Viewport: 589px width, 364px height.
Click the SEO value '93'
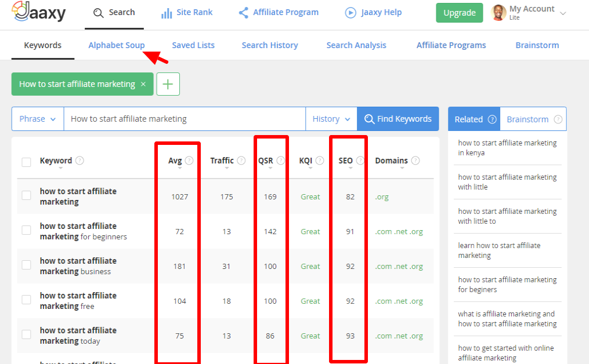[x=350, y=336]
